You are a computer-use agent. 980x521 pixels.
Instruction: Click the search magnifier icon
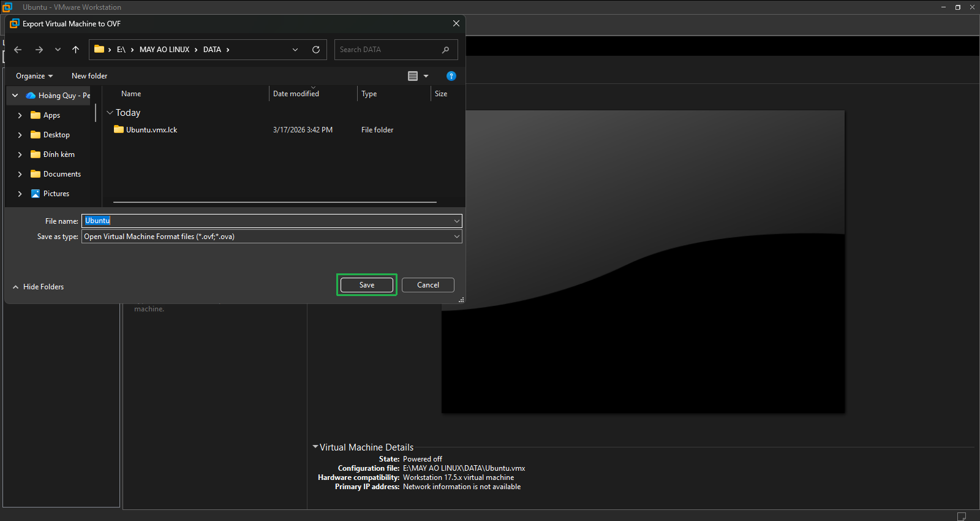(445, 50)
